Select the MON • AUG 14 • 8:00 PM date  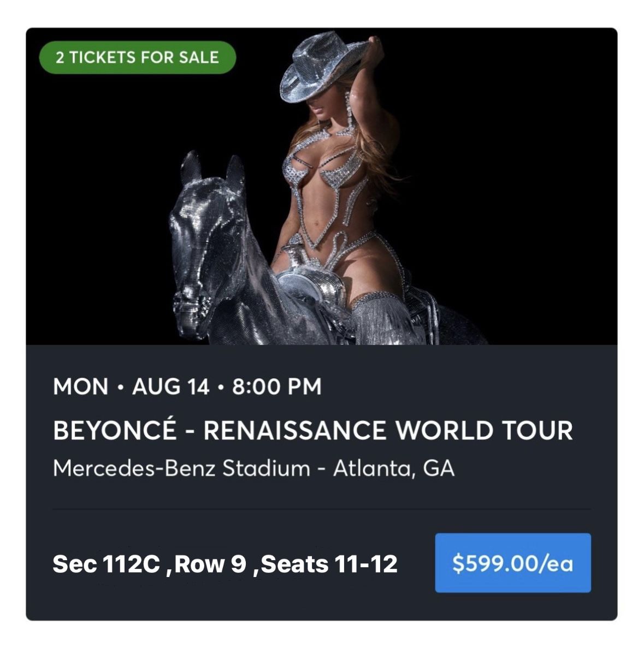(x=187, y=385)
